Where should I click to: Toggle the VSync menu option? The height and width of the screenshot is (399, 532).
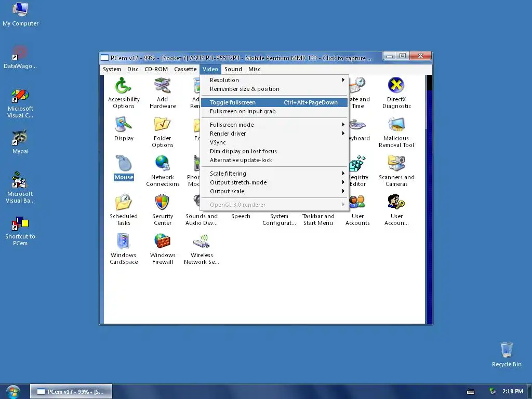click(x=274, y=142)
